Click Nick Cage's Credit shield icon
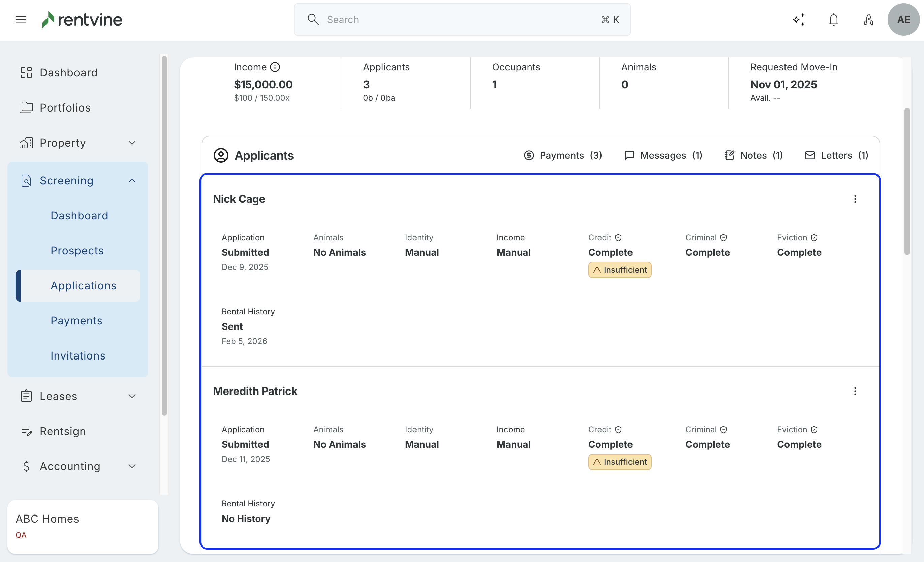This screenshot has width=924, height=562. 618,237
